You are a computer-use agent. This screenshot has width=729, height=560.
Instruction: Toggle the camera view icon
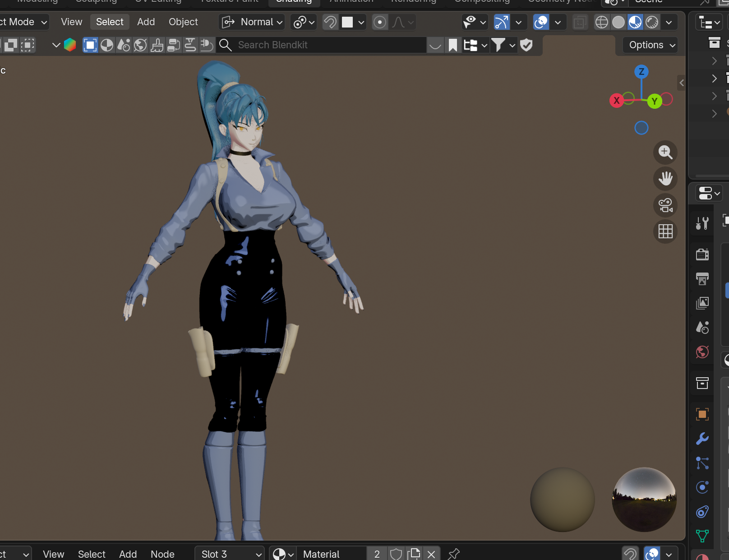pyautogui.click(x=665, y=205)
